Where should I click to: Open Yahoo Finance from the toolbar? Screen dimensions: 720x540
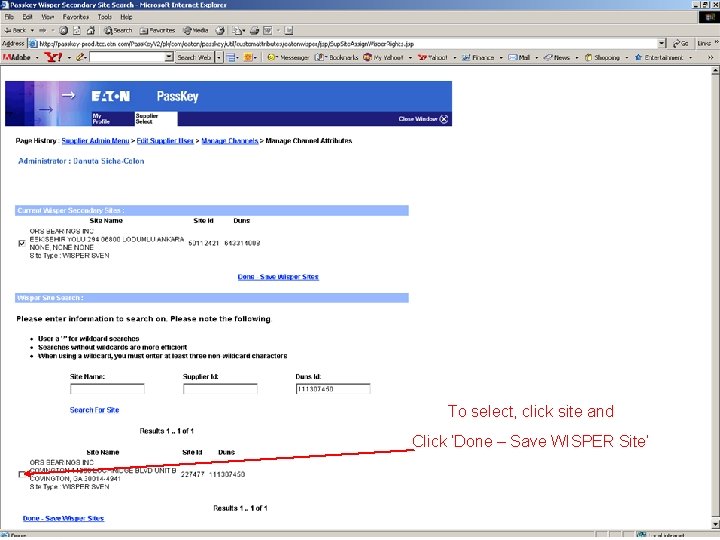(x=478, y=57)
